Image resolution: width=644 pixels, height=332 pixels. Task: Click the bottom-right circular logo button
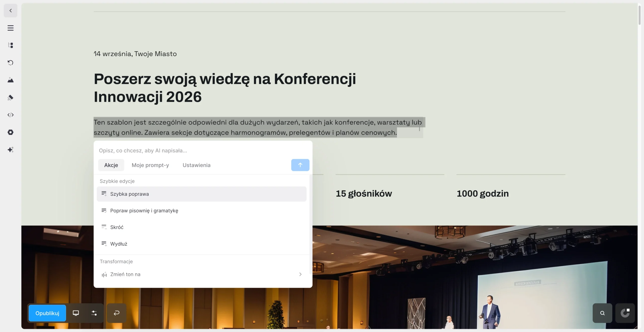(625, 313)
